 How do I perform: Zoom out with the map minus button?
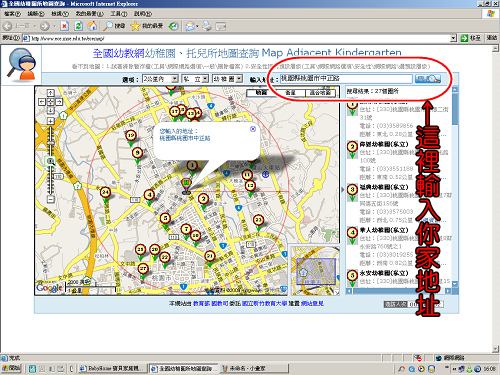50,199
